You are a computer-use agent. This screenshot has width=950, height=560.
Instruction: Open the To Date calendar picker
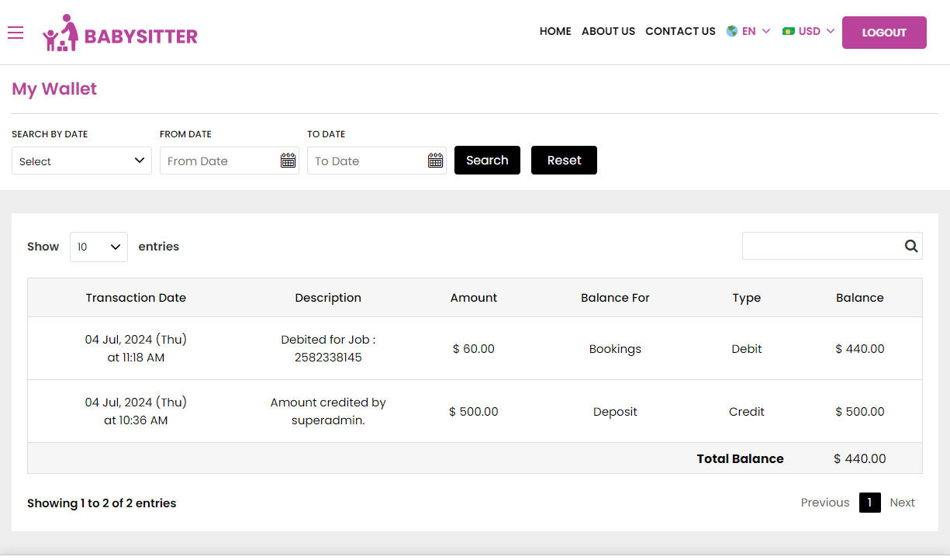[435, 160]
